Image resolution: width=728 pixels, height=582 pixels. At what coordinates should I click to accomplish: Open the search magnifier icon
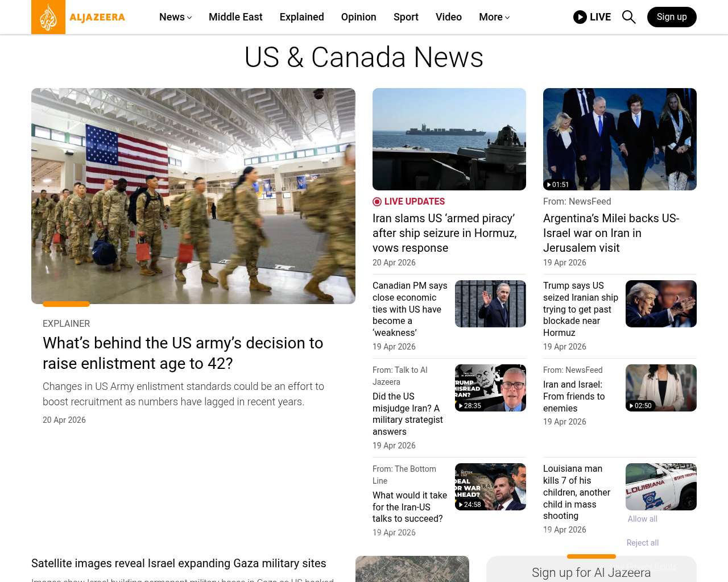point(628,17)
